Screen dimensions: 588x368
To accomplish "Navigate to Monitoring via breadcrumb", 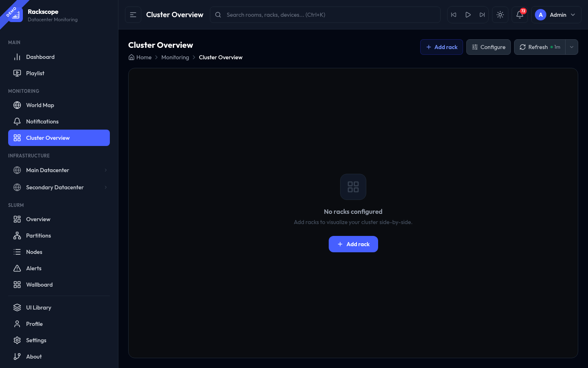I will pos(175,57).
